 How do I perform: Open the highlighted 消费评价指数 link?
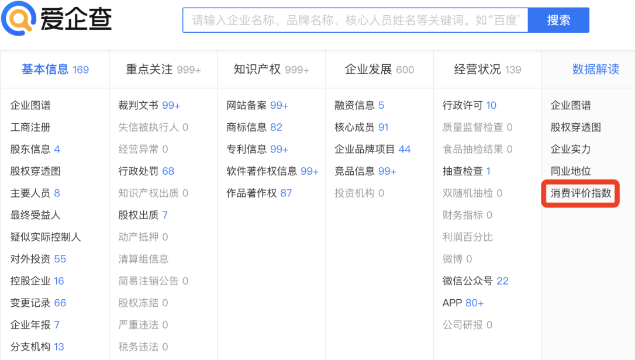click(580, 193)
